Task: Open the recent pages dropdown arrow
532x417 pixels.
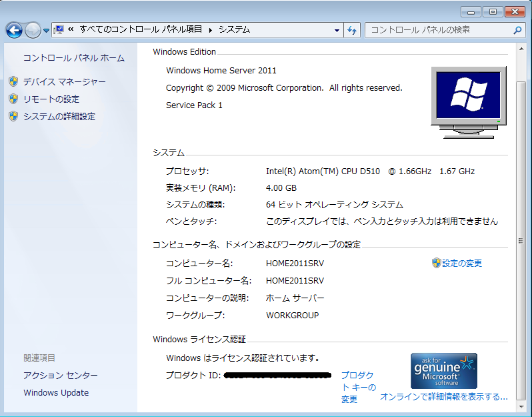Action: click(46, 31)
